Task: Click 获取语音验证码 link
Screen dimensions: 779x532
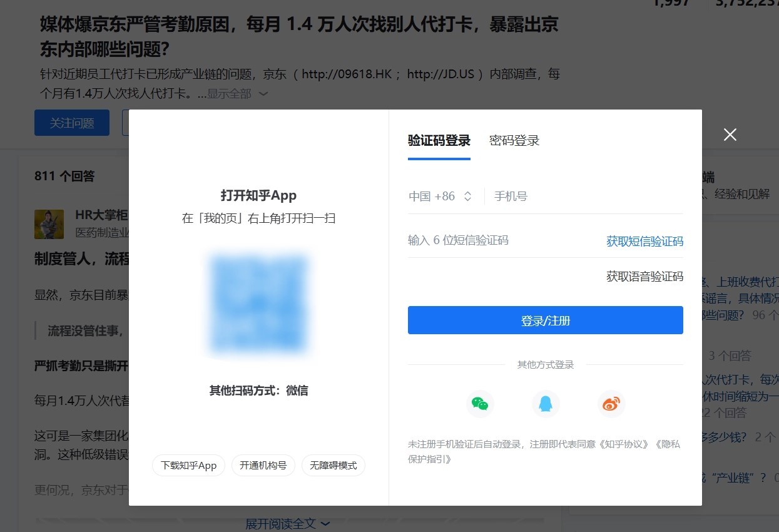Action: point(644,276)
